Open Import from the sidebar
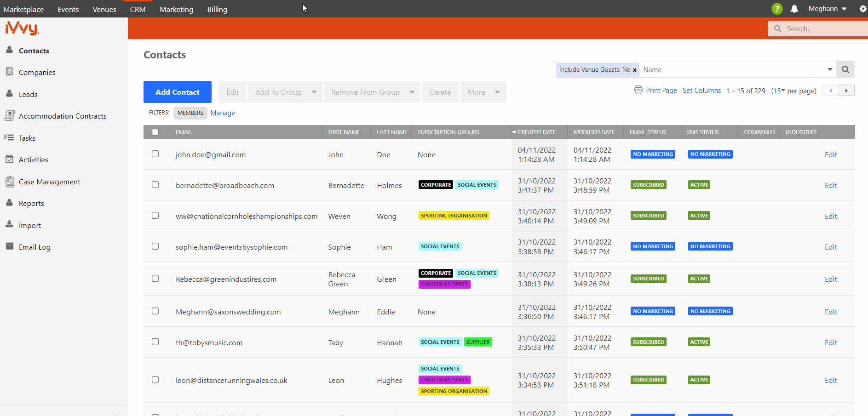This screenshot has width=868, height=416. tap(29, 225)
